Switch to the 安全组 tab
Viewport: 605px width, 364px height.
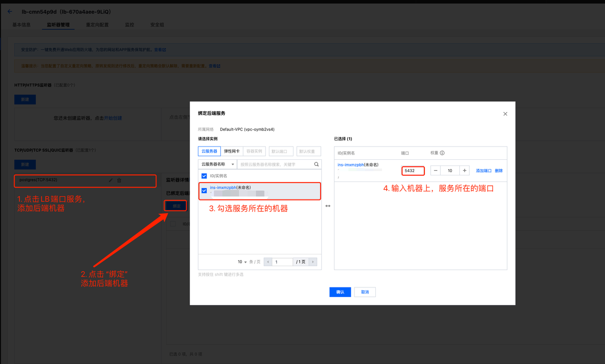pos(157,25)
